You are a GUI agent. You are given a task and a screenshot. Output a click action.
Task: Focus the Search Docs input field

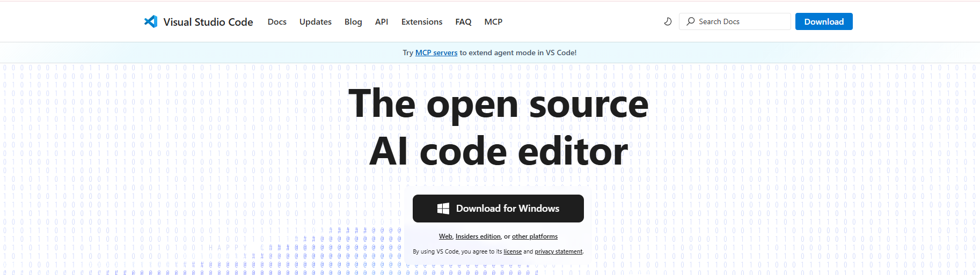coord(741,21)
